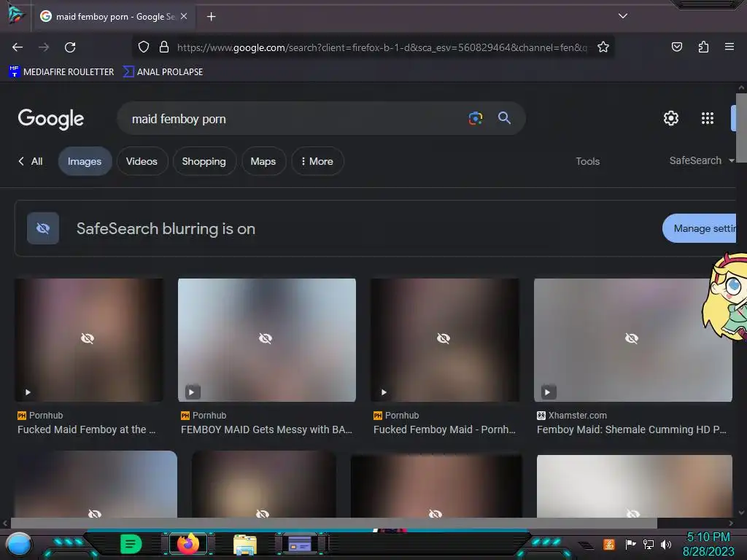Open the MEDIAFIRE ROULETTER bookmark
This screenshot has height=560, width=747.
tap(61, 72)
